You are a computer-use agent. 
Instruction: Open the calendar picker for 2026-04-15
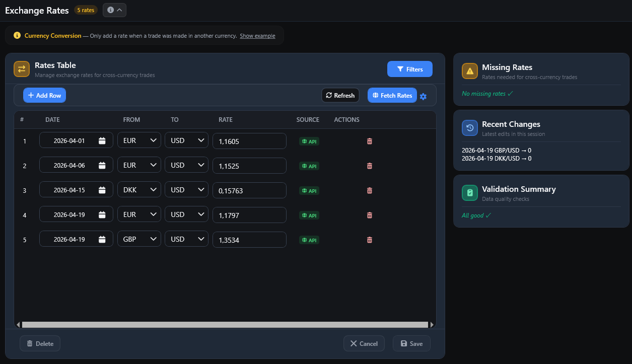pos(102,190)
